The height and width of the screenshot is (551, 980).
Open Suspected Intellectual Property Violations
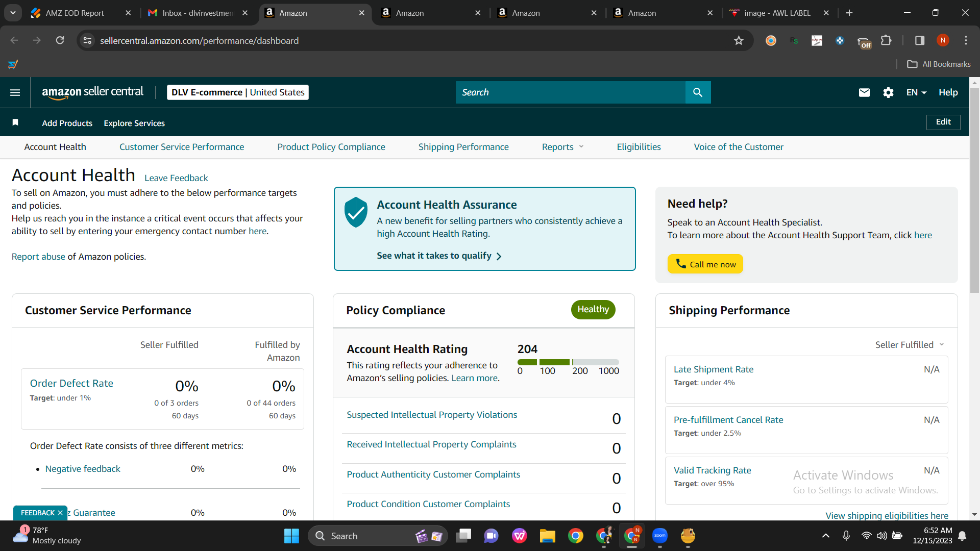coord(432,415)
